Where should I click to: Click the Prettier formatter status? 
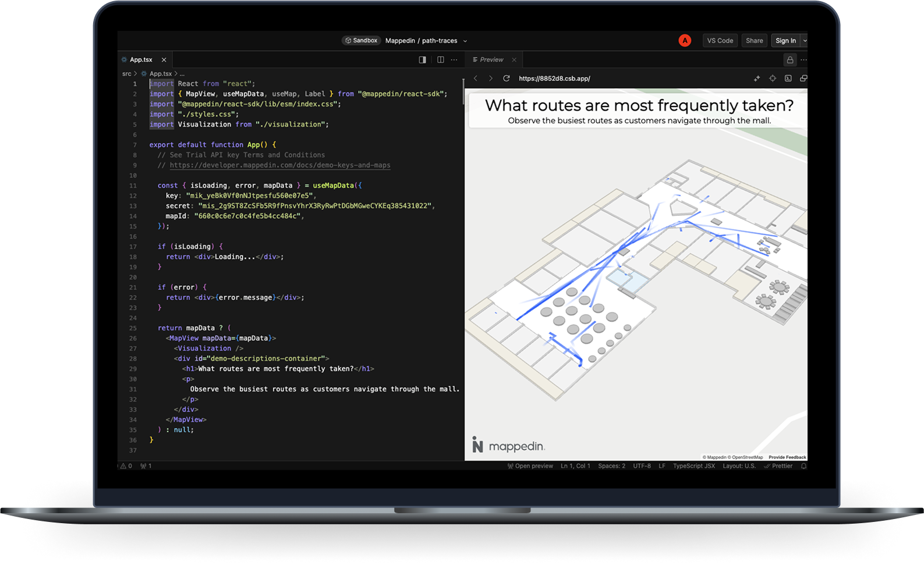pyautogui.click(x=778, y=466)
